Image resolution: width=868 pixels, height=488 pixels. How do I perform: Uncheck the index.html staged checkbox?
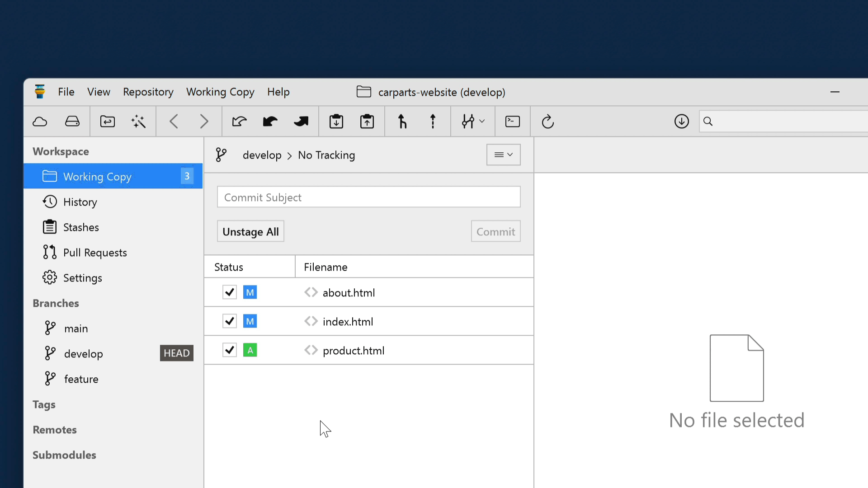pos(230,321)
